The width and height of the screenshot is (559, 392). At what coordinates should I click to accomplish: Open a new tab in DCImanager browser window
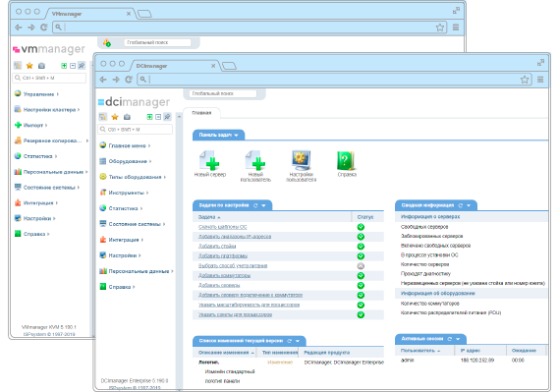click(x=229, y=66)
